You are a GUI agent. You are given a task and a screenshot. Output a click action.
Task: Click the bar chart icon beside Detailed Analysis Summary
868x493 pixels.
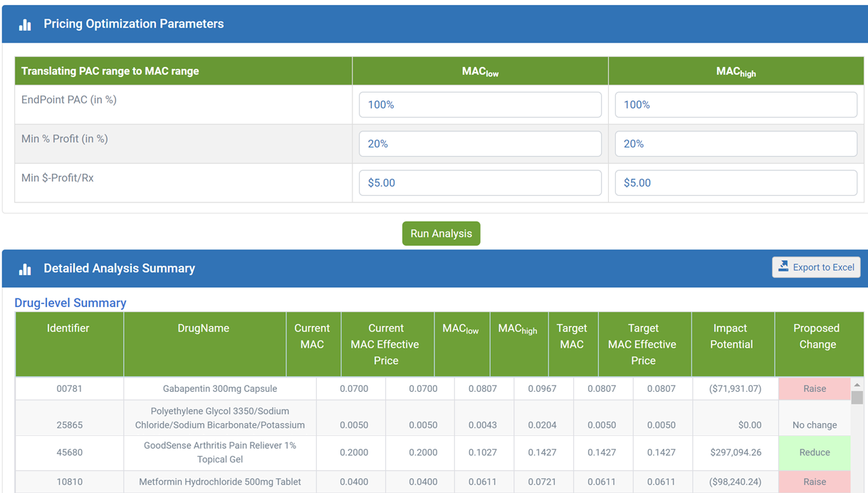[25, 268]
